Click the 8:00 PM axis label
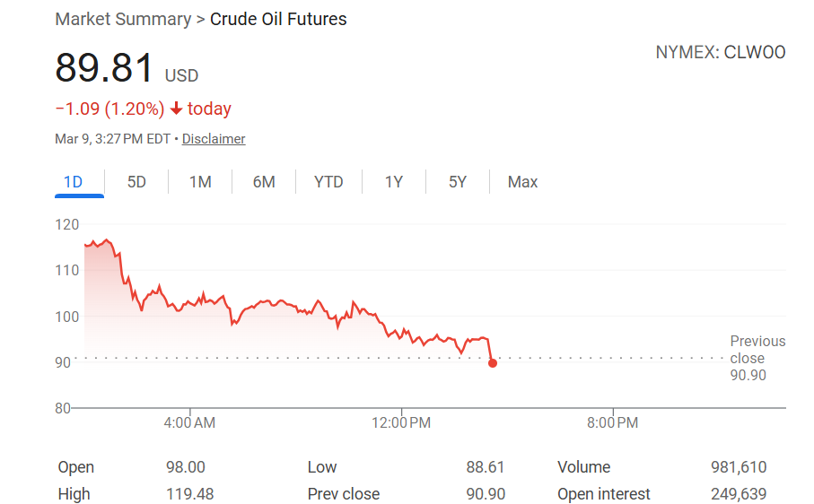The image size is (814, 504). coord(613,422)
